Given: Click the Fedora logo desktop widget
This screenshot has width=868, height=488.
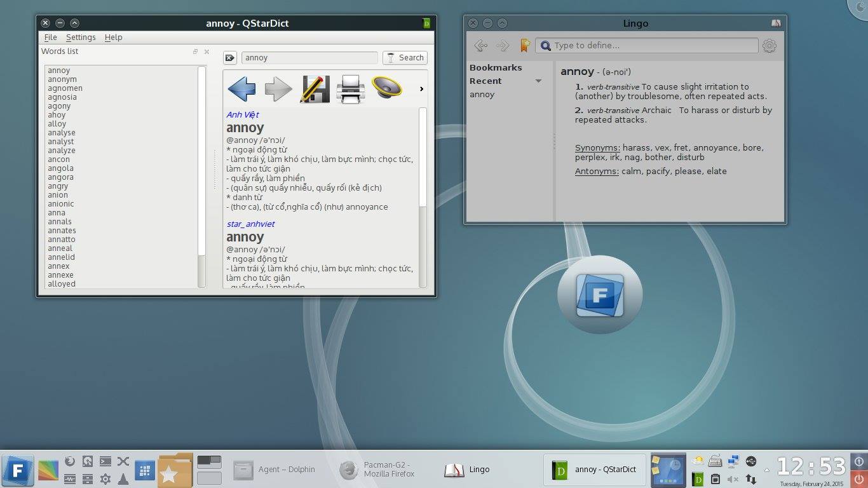Looking at the screenshot, I should click(600, 295).
